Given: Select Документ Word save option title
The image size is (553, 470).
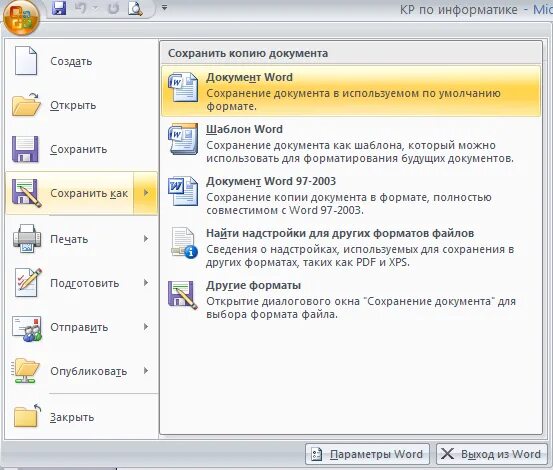Looking at the screenshot, I should coord(249,77).
